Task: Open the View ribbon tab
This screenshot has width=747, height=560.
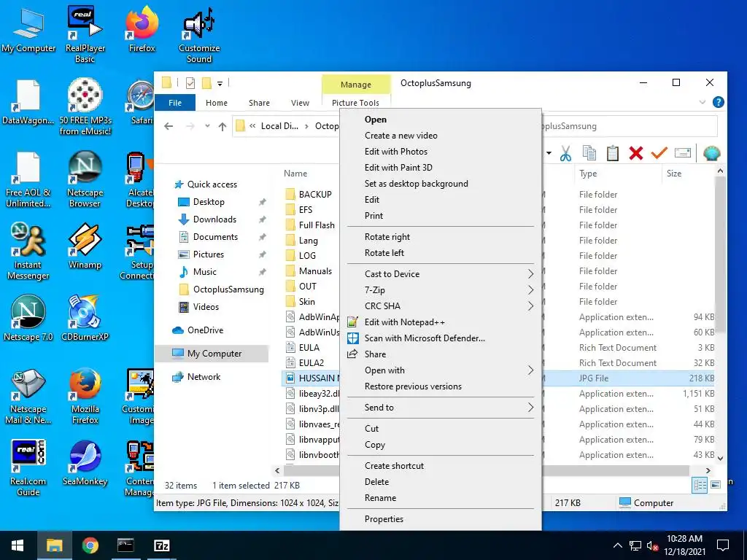Action: (300, 103)
